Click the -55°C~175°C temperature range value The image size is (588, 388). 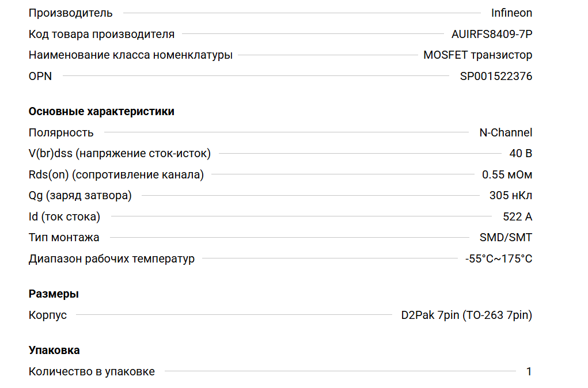pos(499,258)
